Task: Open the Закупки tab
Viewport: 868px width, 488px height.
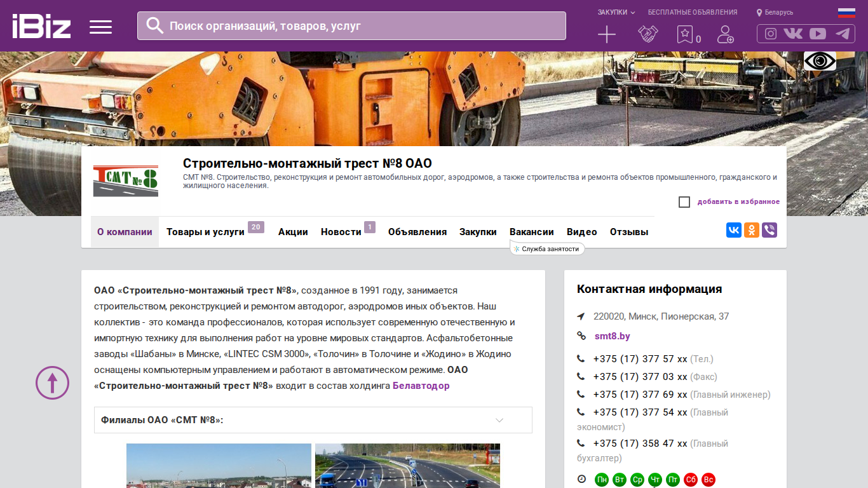Action: 478,232
